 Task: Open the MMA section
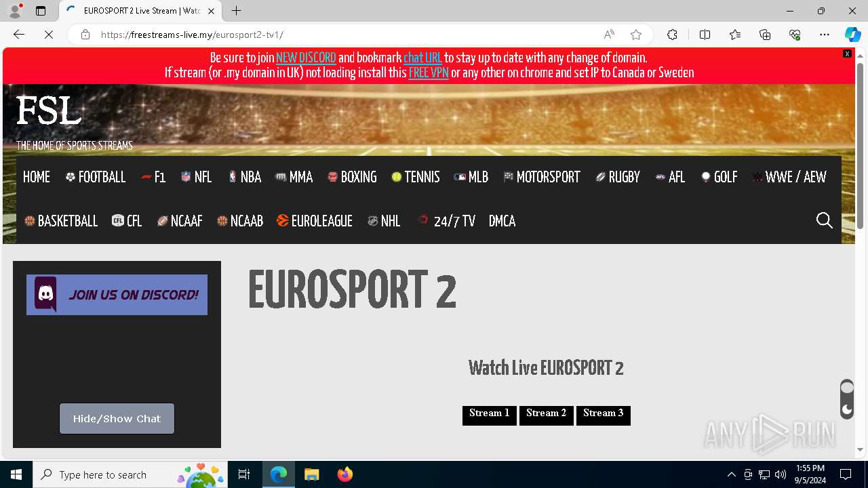pyautogui.click(x=294, y=178)
